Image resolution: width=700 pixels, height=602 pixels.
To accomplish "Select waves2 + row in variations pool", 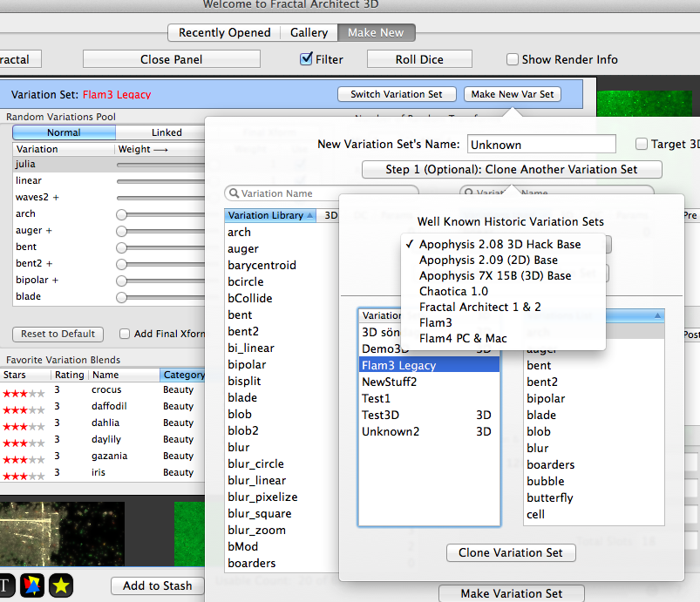I will 109,197.
